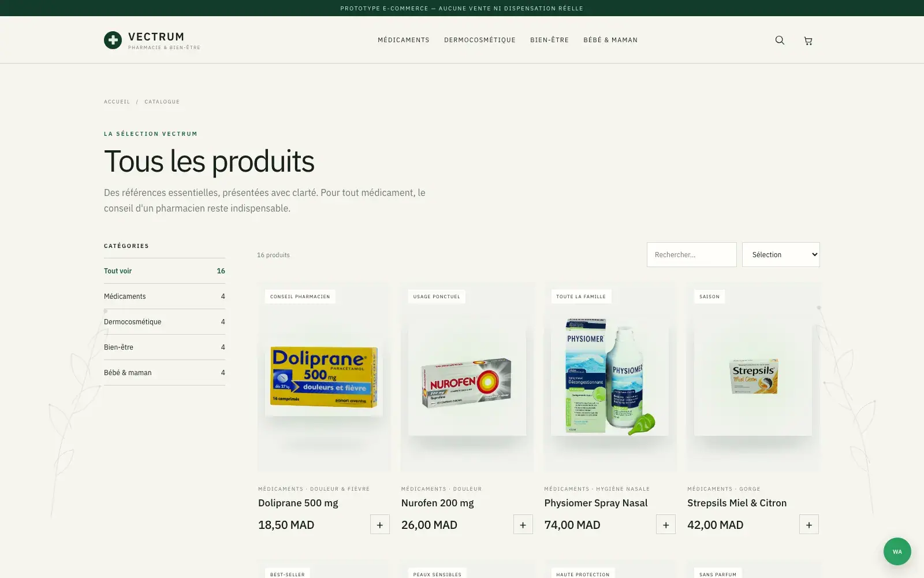Filter by Médicaments category in sidebar
The height and width of the screenshot is (578, 924).
(x=165, y=296)
